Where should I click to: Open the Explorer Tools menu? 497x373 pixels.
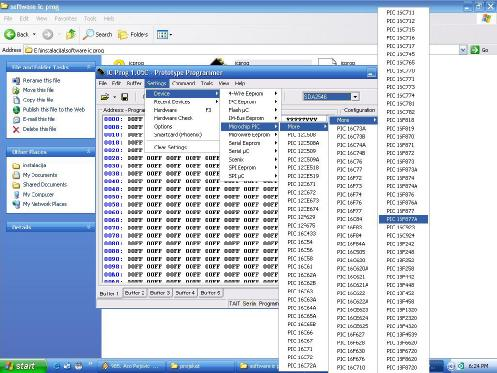pyautogui.click(x=90, y=19)
